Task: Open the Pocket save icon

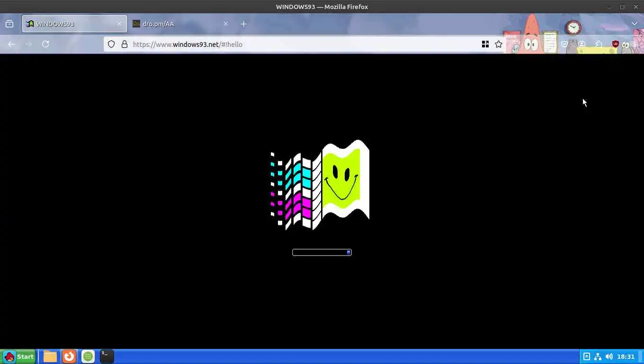Action: tap(564, 44)
